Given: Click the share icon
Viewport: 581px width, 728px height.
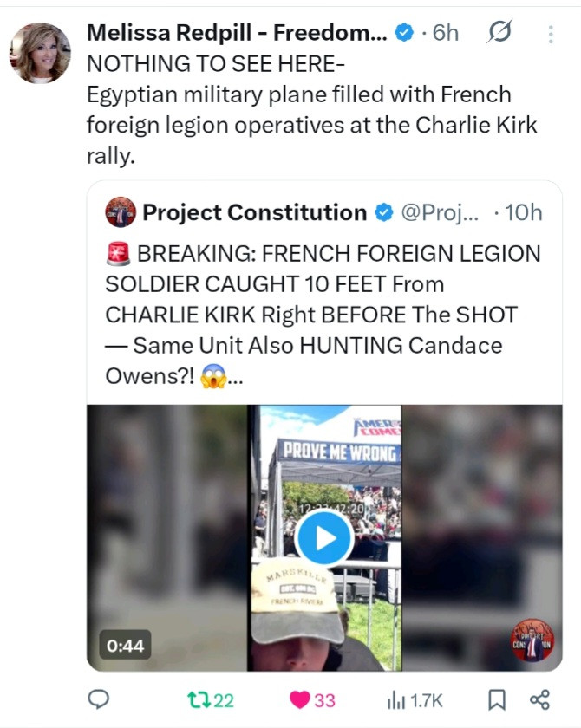Looking at the screenshot, I should tap(539, 699).
